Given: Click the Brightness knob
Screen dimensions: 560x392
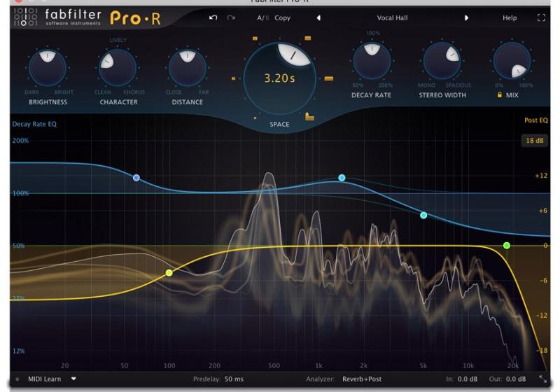Looking at the screenshot, I should [48, 68].
